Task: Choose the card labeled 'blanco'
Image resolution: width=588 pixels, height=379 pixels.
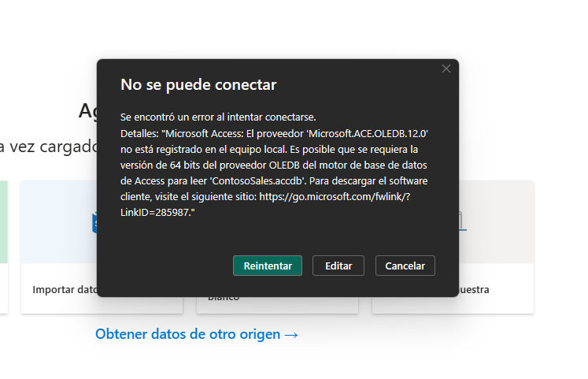Action: coord(224,299)
